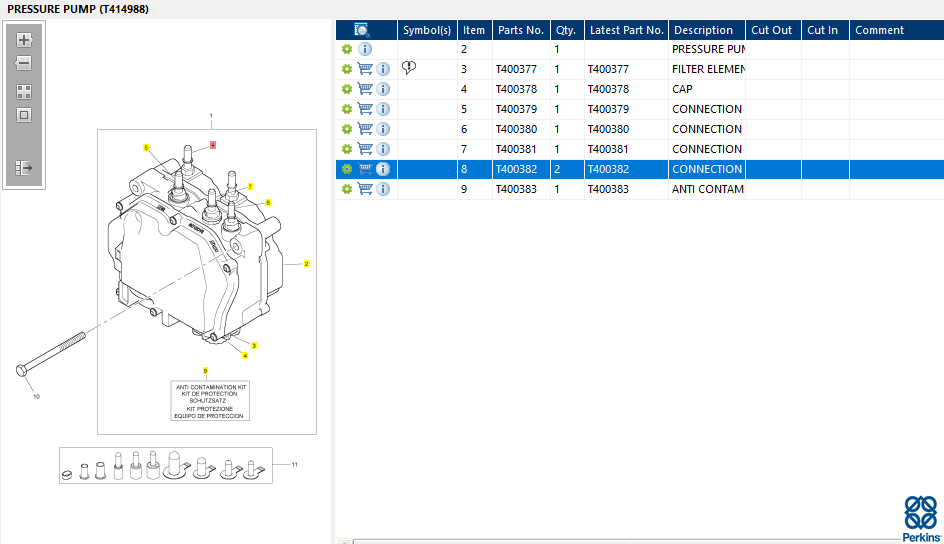Open the info icon for item 2

click(365, 49)
